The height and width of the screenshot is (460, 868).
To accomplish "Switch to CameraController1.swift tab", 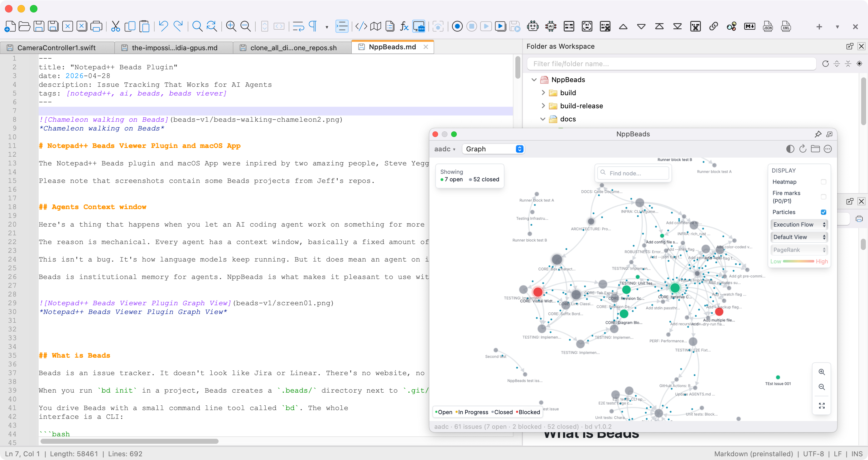I will click(57, 48).
